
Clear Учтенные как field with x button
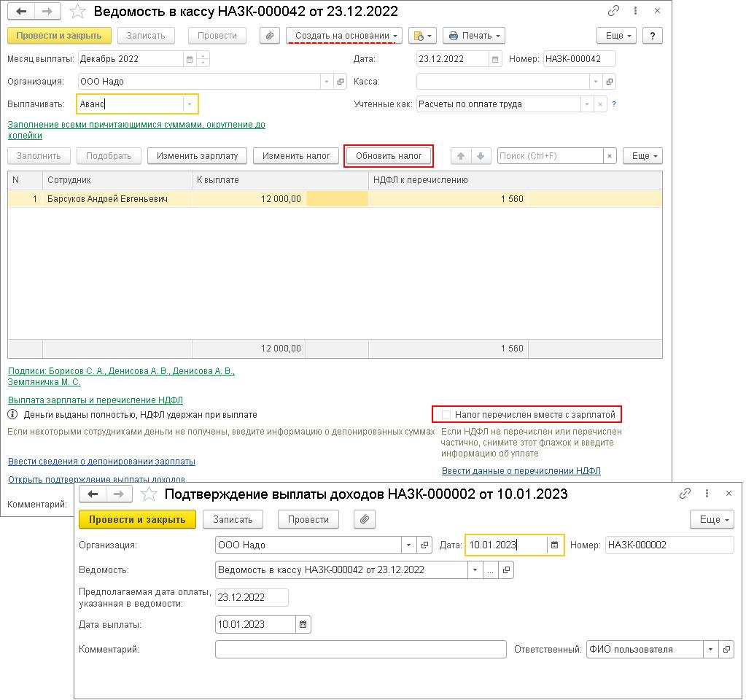click(x=600, y=104)
